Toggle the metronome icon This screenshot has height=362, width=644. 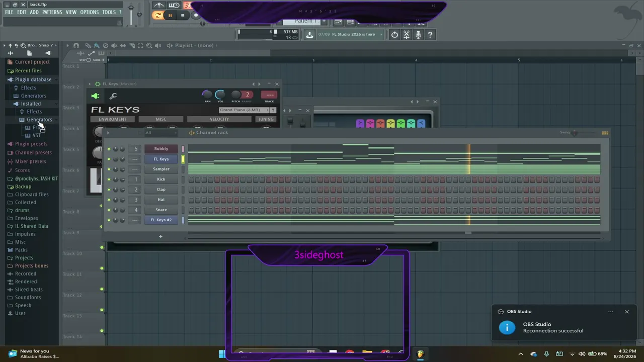coord(159,6)
